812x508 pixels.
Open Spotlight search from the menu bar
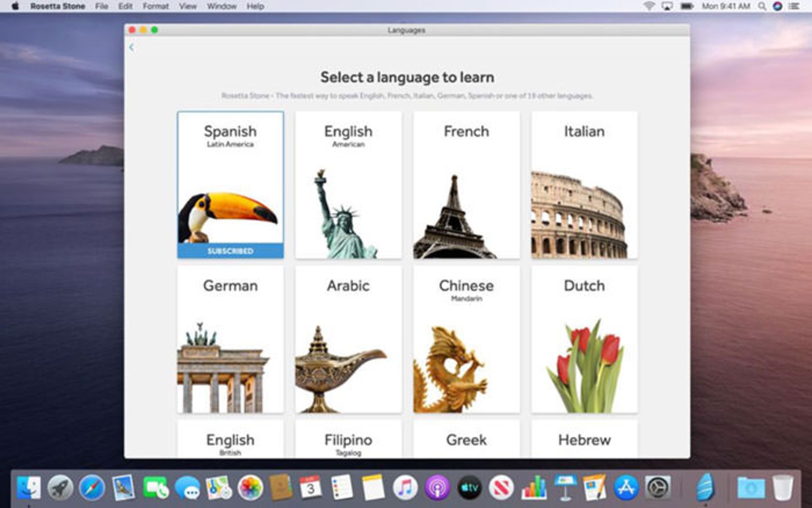[762, 6]
